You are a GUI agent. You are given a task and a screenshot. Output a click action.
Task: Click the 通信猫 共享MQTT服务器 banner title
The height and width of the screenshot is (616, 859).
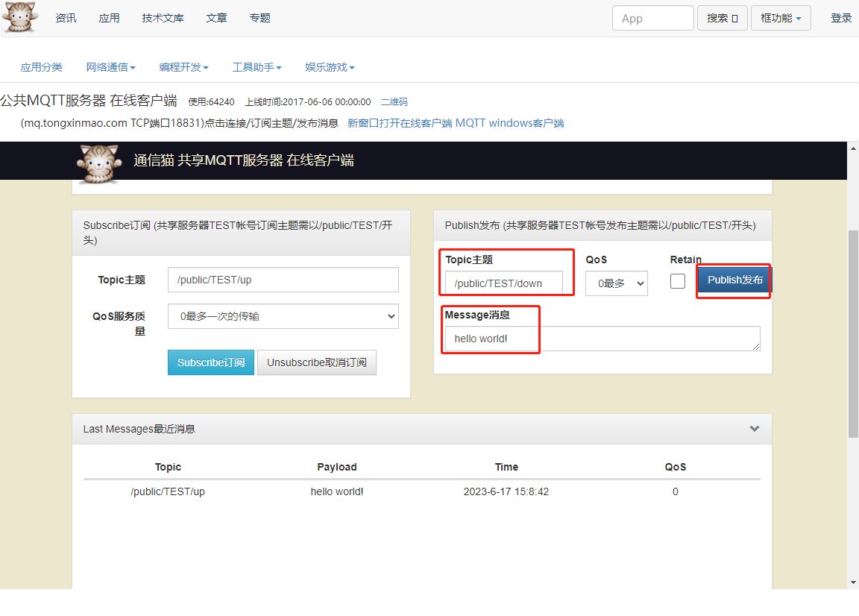(x=244, y=160)
